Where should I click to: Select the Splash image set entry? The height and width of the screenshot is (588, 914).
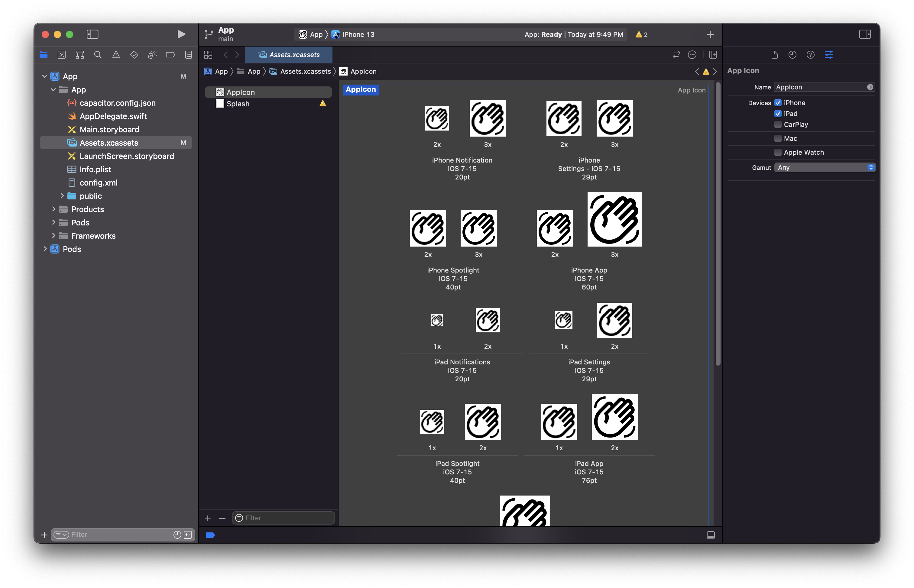[x=238, y=103]
